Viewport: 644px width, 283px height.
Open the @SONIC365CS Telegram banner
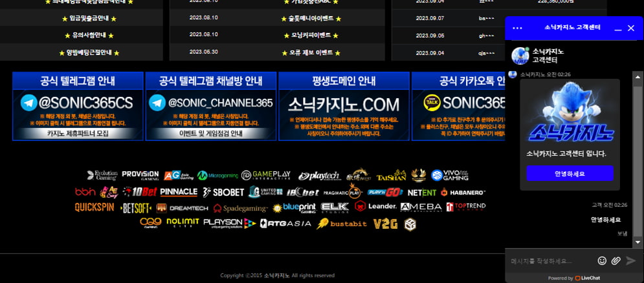(x=78, y=106)
